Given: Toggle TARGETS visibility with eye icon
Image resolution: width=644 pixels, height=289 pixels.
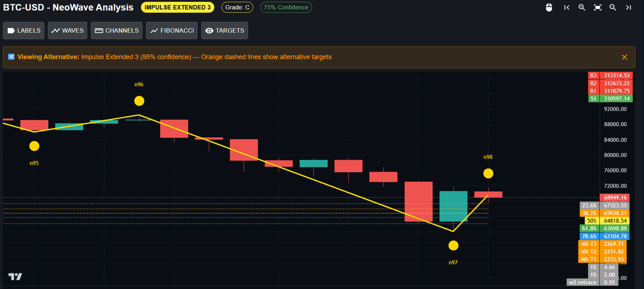Looking at the screenshot, I should coord(224,31).
